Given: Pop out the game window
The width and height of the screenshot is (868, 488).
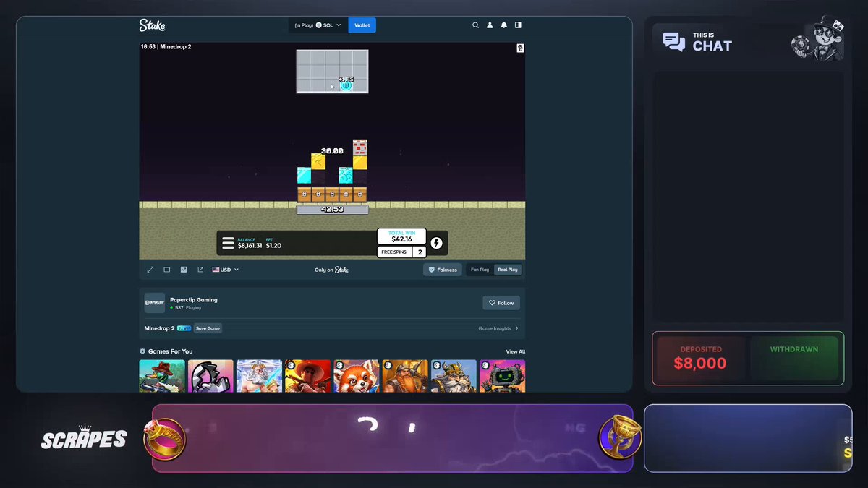Looking at the screenshot, I should click(200, 270).
